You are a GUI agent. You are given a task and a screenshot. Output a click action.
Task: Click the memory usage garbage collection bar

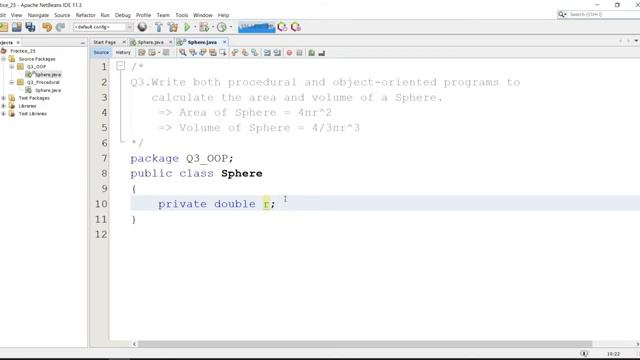click(x=256, y=27)
